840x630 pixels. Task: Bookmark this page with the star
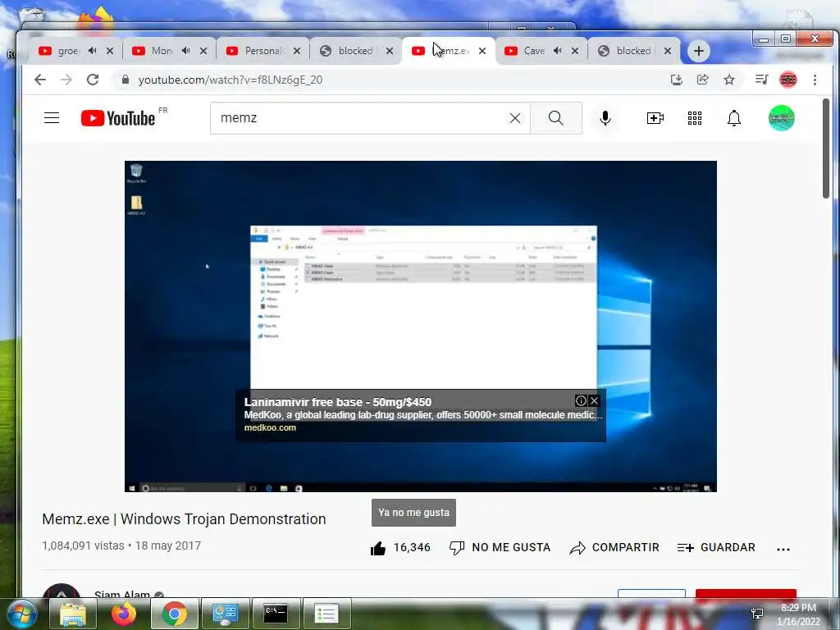(x=729, y=80)
